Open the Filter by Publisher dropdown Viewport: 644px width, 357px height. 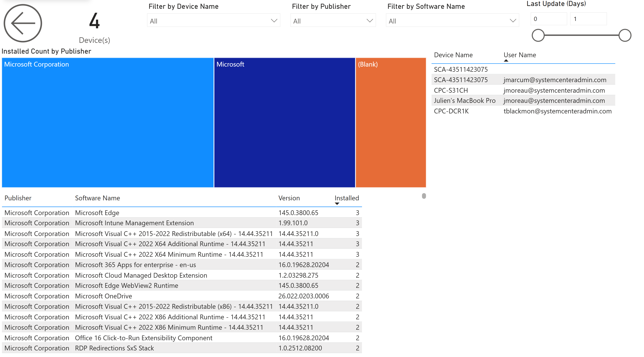tap(333, 21)
